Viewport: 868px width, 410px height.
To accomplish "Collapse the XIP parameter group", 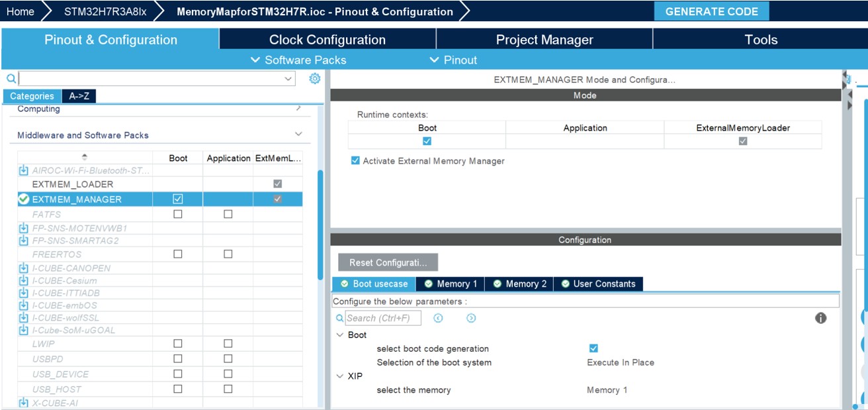I will [339, 376].
